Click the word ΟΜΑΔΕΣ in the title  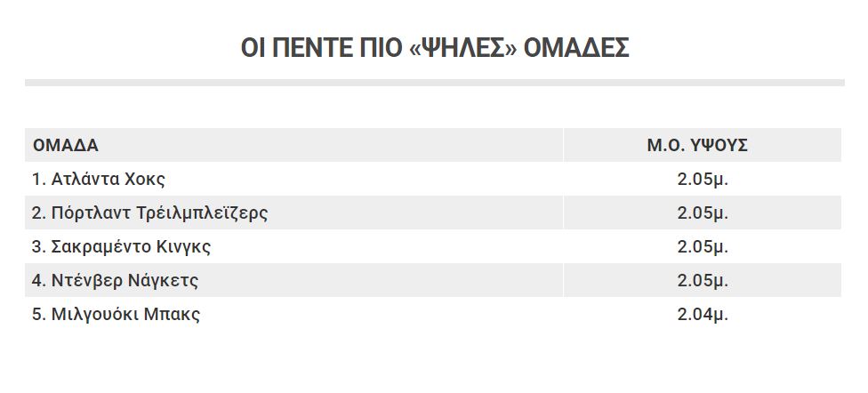pyautogui.click(x=576, y=48)
